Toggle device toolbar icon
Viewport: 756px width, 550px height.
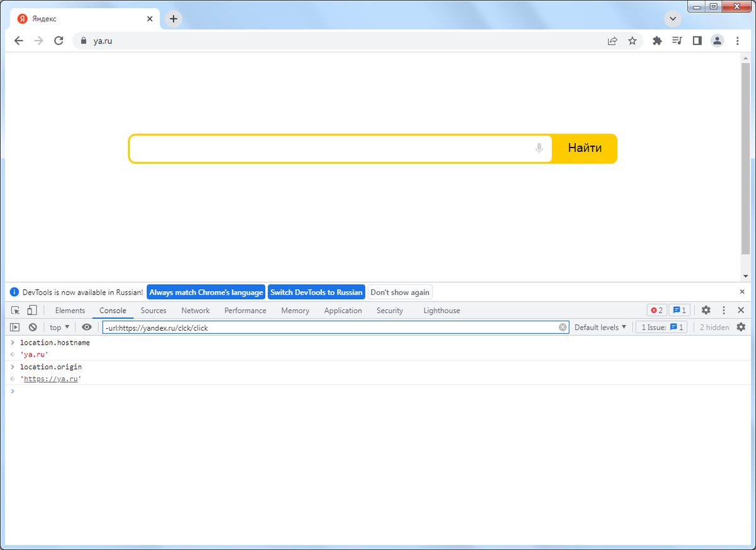coord(31,311)
